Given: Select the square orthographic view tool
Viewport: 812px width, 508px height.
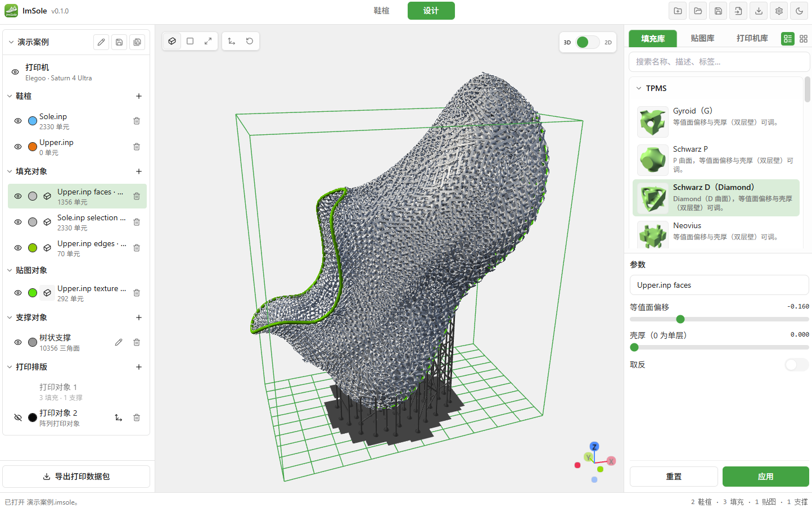Looking at the screenshot, I should tap(190, 41).
